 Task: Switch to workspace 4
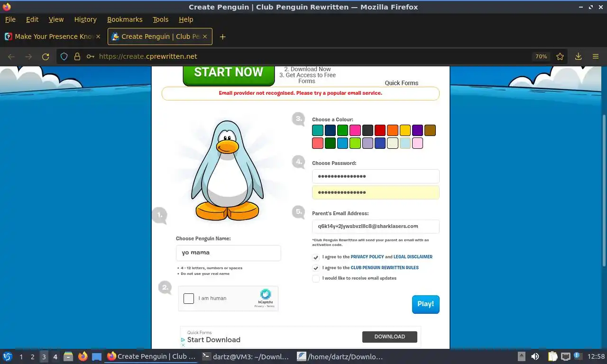point(55,356)
